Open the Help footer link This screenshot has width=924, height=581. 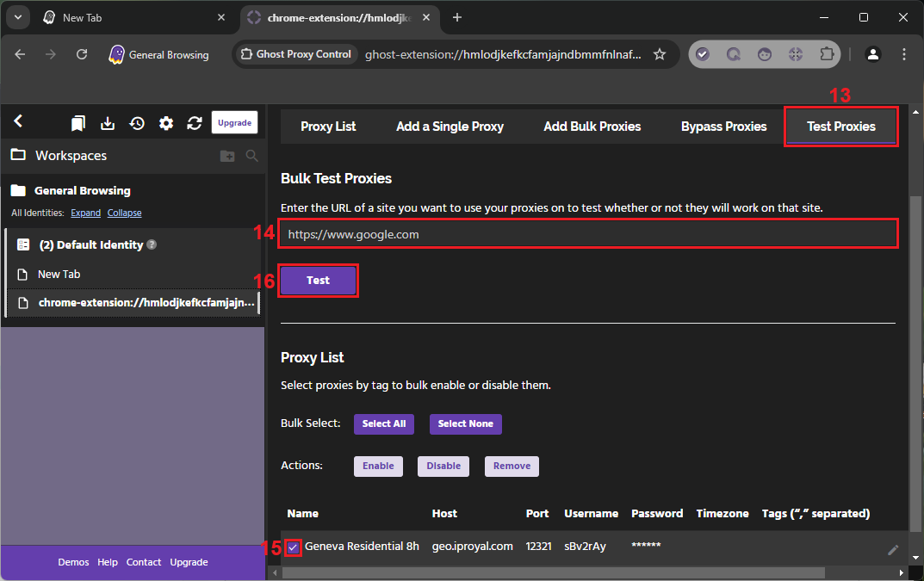tap(108, 562)
